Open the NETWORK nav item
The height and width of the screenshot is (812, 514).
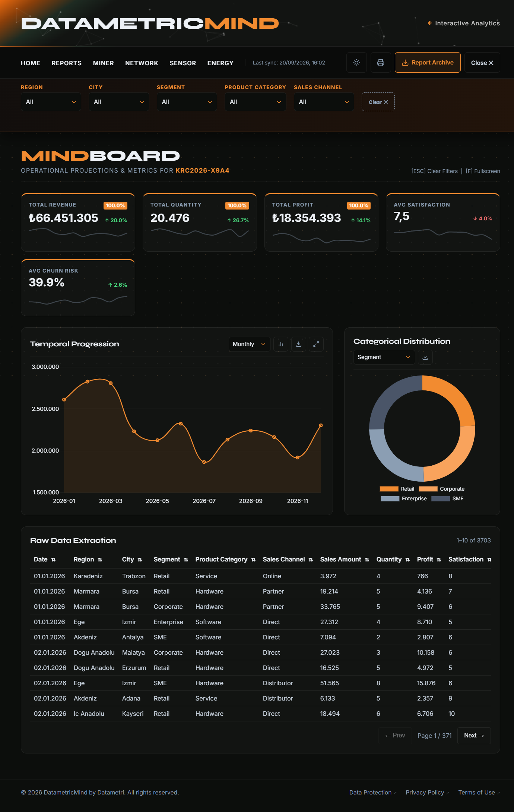coord(142,63)
